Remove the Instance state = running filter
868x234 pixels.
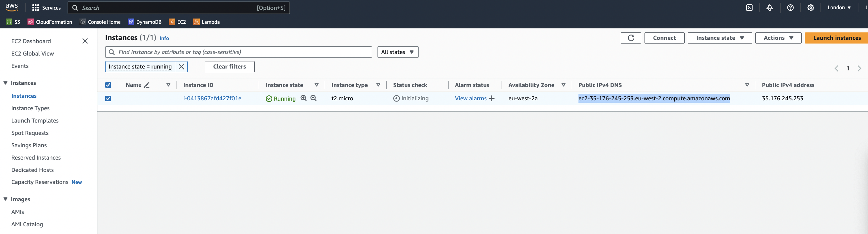[x=181, y=66]
